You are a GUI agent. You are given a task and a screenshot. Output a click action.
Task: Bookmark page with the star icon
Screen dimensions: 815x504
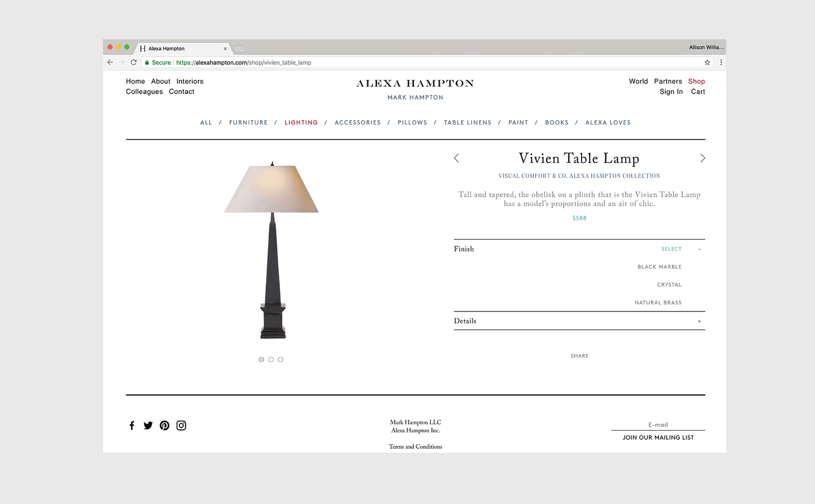707,62
